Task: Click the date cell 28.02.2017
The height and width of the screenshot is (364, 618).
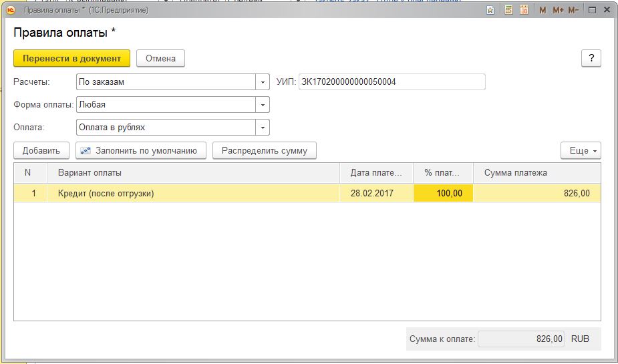Action: pyautogui.click(x=376, y=194)
